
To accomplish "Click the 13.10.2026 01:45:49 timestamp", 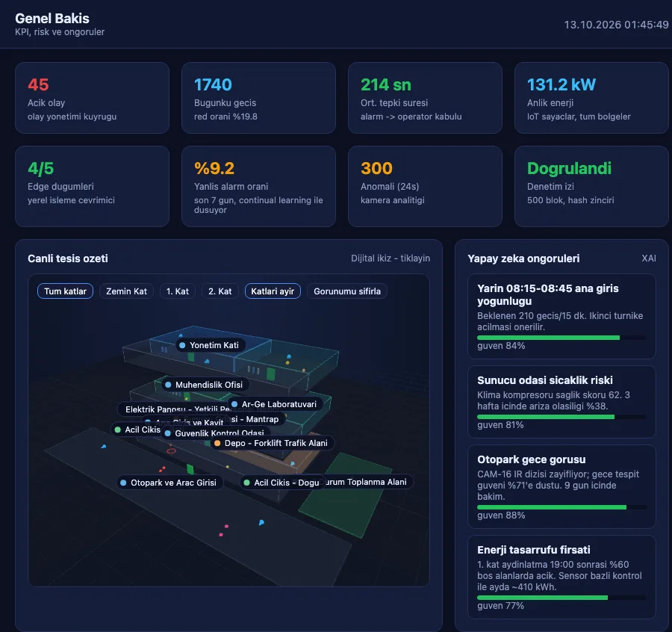I will [x=616, y=25].
